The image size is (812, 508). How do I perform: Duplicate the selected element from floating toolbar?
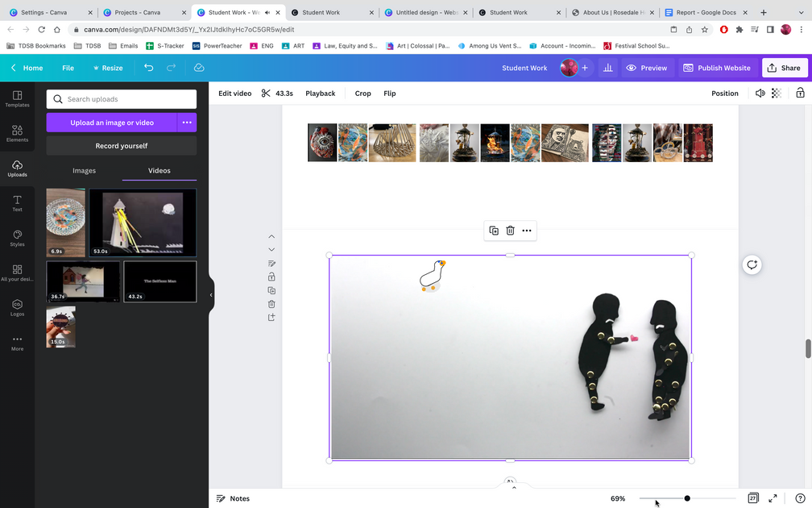(494, 231)
